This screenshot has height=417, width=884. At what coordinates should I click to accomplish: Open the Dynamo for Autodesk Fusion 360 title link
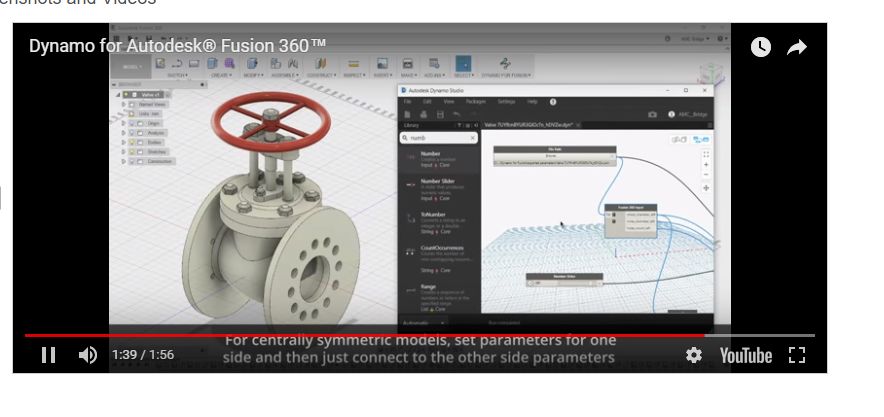coord(178,46)
